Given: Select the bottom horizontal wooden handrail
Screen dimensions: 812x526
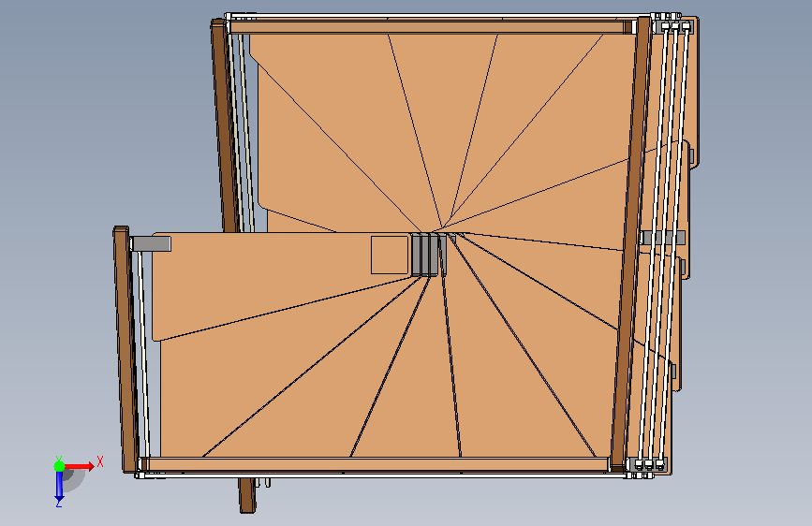Looking at the screenshot, I should point(375,464).
